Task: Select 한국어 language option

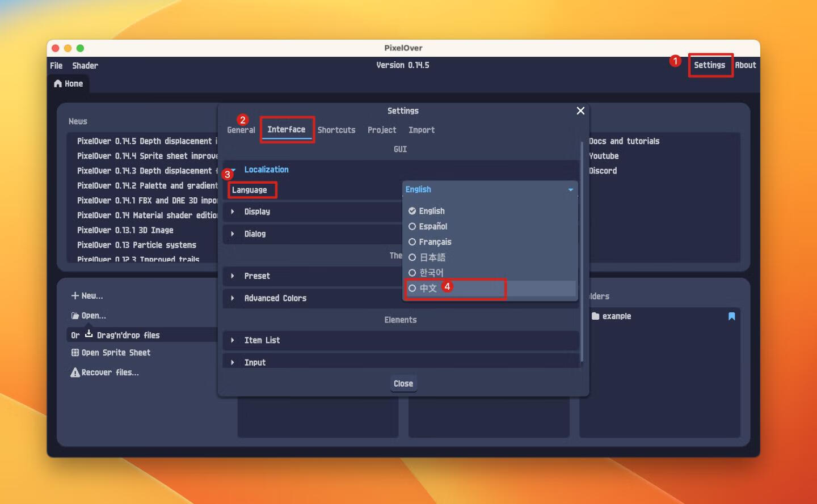Action: pyautogui.click(x=490, y=273)
